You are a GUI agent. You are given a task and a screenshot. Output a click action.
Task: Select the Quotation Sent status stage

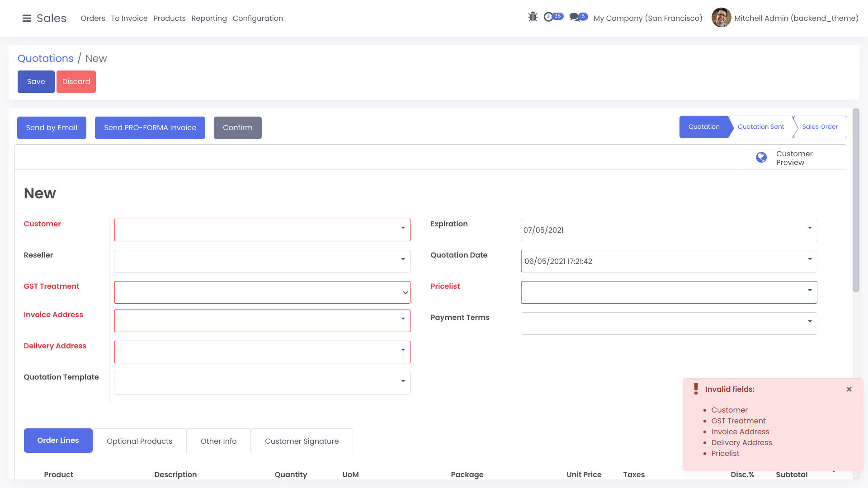[761, 127]
